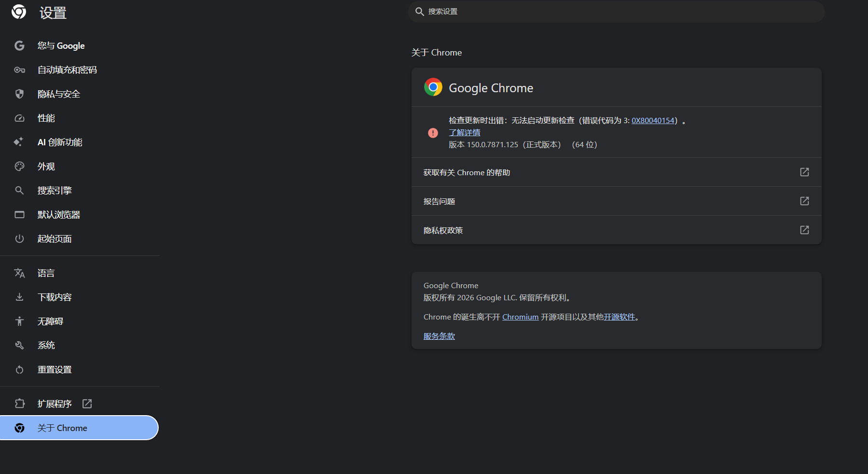This screenshot has width=868, height=474.
Task: Open external link icon for 获取有关 Chrome 的帮助
Action: [x=804, y=172]
